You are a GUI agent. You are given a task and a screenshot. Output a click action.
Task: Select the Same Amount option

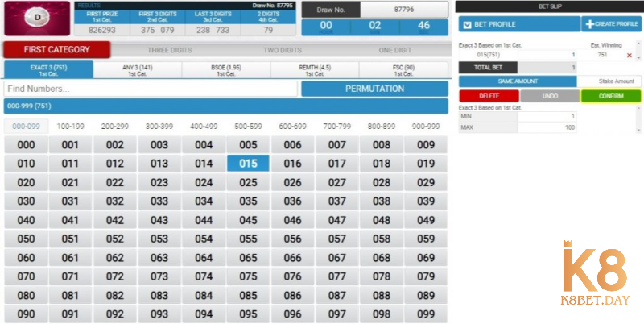coord(518,81)
